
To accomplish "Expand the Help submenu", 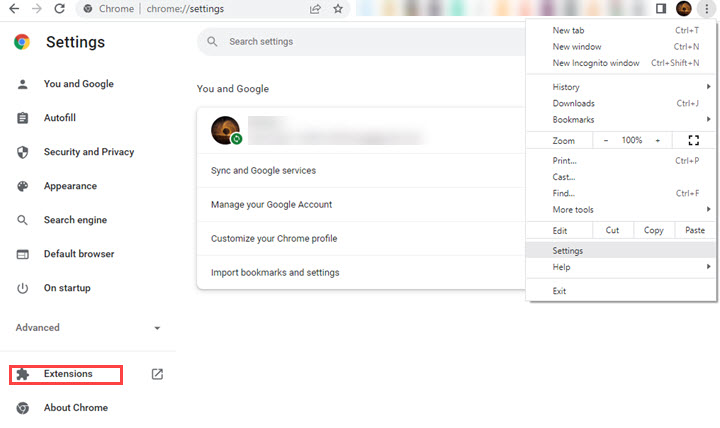I will coord(709,266).
